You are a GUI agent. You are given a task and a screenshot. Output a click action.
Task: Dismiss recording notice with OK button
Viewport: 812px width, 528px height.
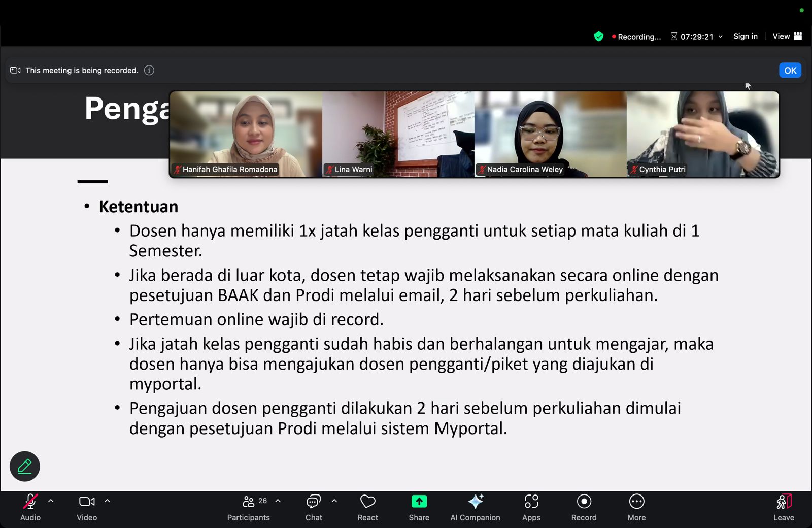pos(790,71)
